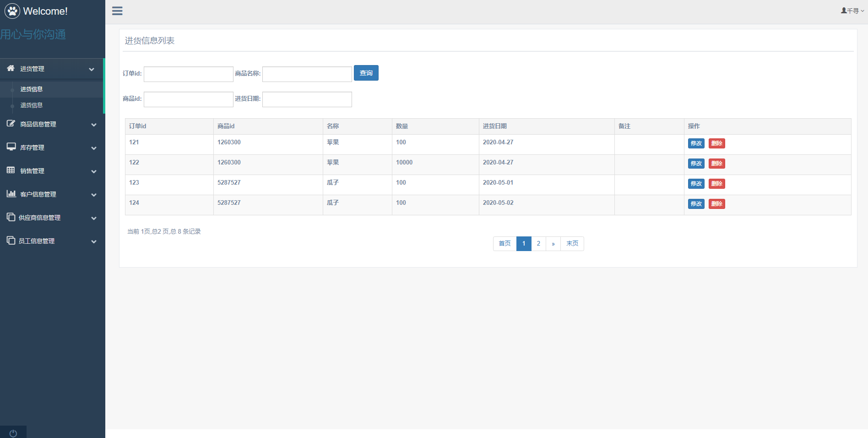Screen dimensions: 868x438
Task: Click 修改 for order 122
Action: click(696, 164)
